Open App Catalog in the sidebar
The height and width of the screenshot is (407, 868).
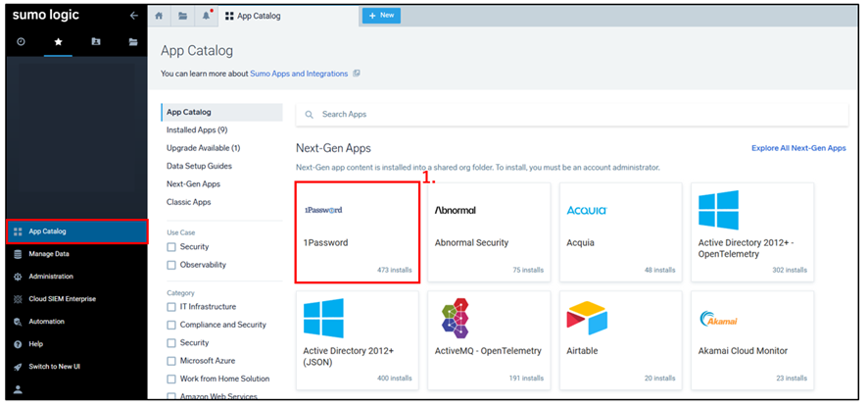pyautogui.click(x=77, y=231)
